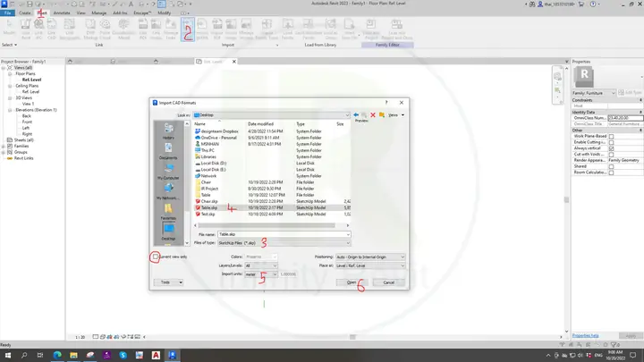
Task: Switch to the Manage ribbon tab
Action: 99,13
